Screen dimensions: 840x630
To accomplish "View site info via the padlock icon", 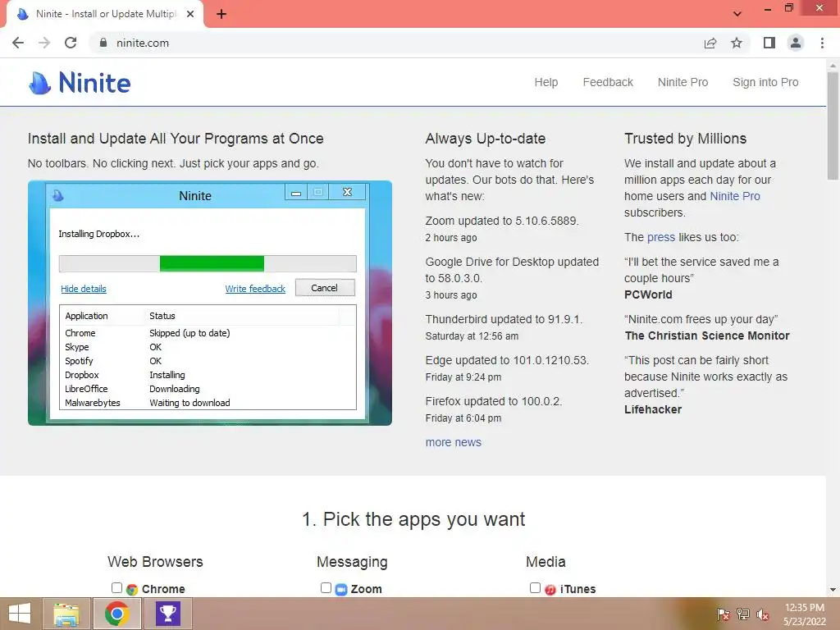I will (x=103, y=43).
